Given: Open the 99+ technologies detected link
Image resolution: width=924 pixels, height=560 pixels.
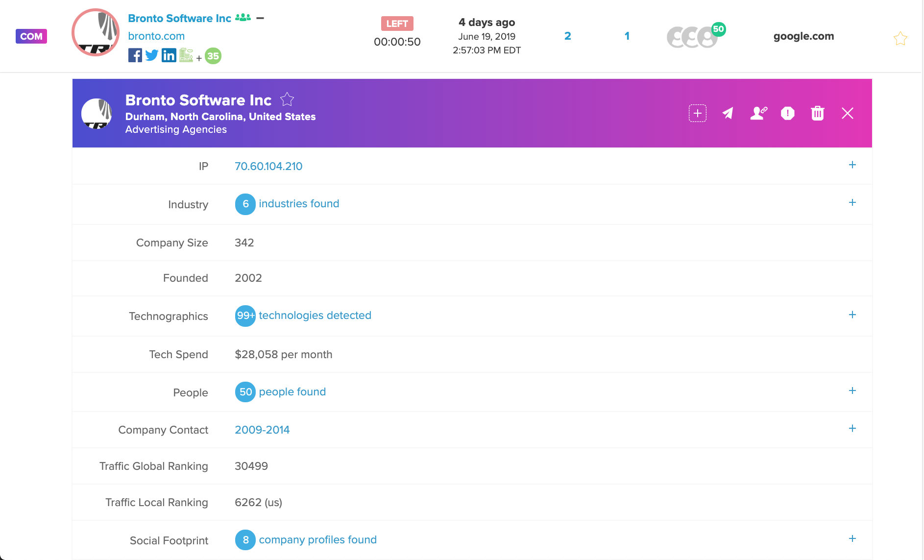Looking at the screenshot, I should tap(303, 316).
